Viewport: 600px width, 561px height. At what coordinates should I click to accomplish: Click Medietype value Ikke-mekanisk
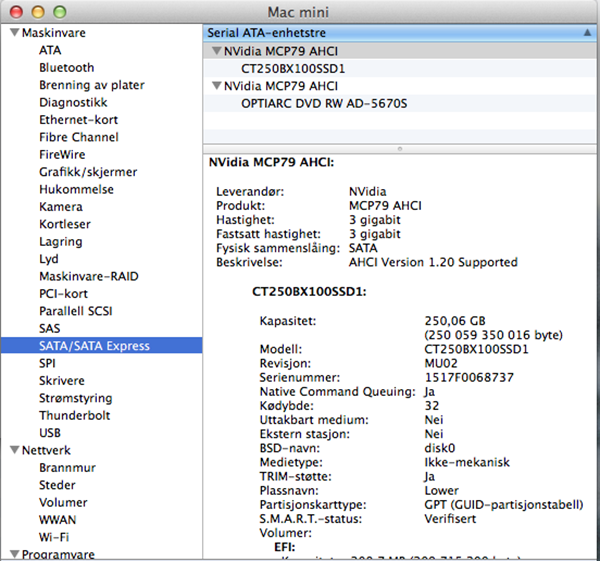coord(467,462)
